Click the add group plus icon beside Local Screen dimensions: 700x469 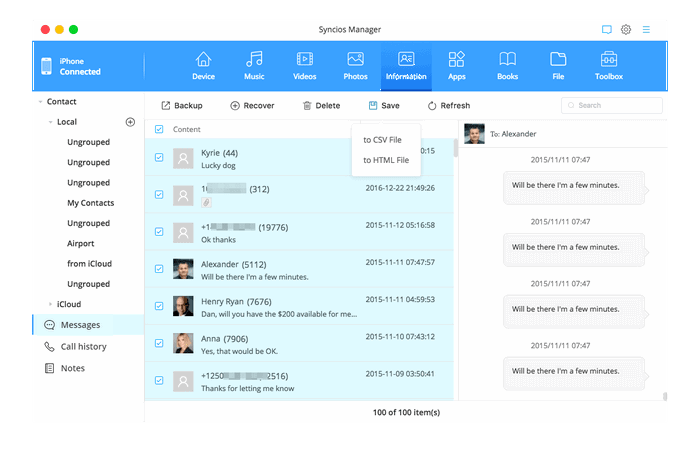[130, 122]
